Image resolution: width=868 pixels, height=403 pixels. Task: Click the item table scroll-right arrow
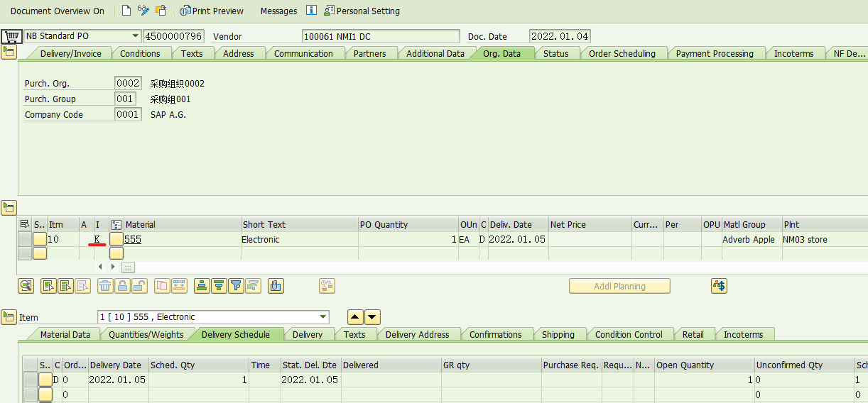[x=112, y=267]
